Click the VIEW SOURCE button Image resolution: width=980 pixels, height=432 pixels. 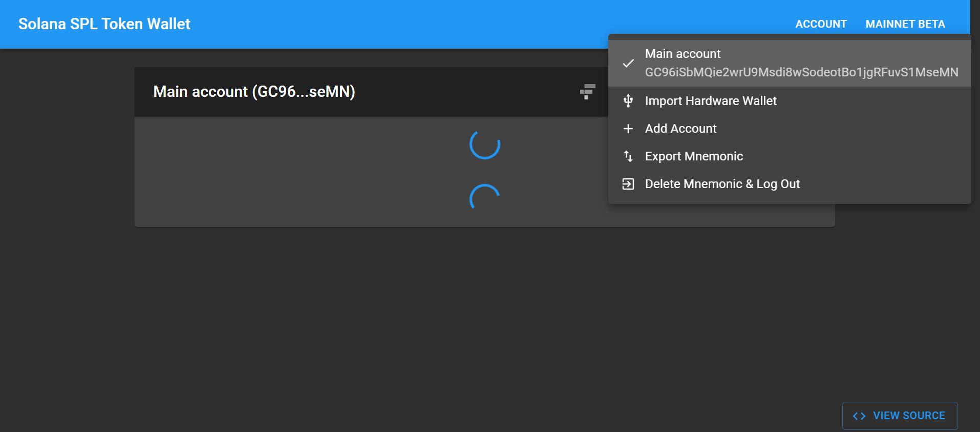pyautogui.click(x=900, y=416)
